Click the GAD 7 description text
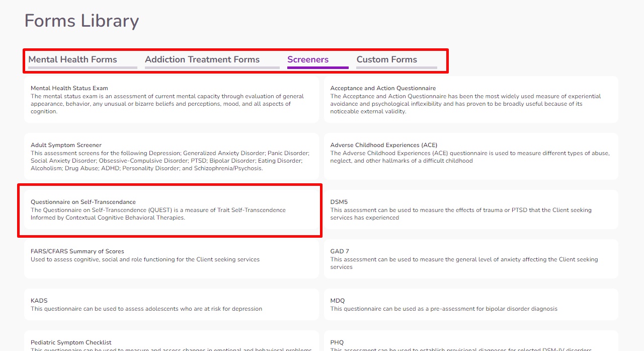 coord(463,263)
